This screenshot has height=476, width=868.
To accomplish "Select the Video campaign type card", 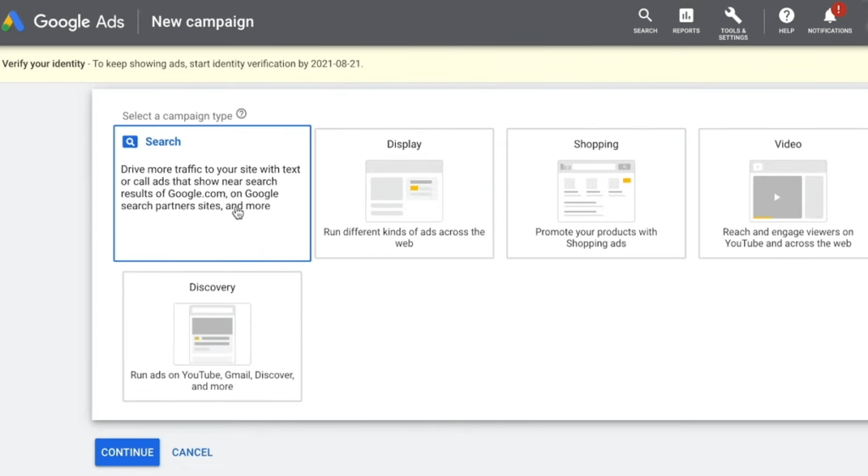I will [x=783, y=193].
